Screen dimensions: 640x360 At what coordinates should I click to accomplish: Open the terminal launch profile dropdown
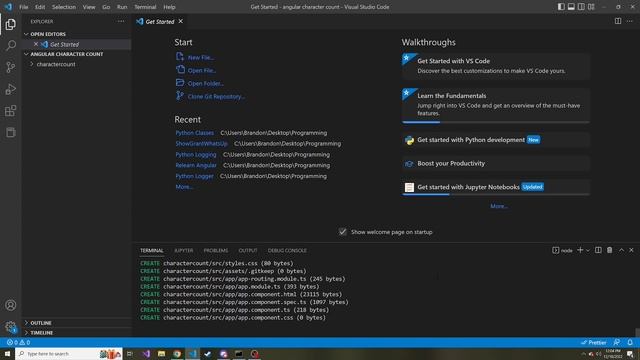pyautogui.click(x=588, y=250)
